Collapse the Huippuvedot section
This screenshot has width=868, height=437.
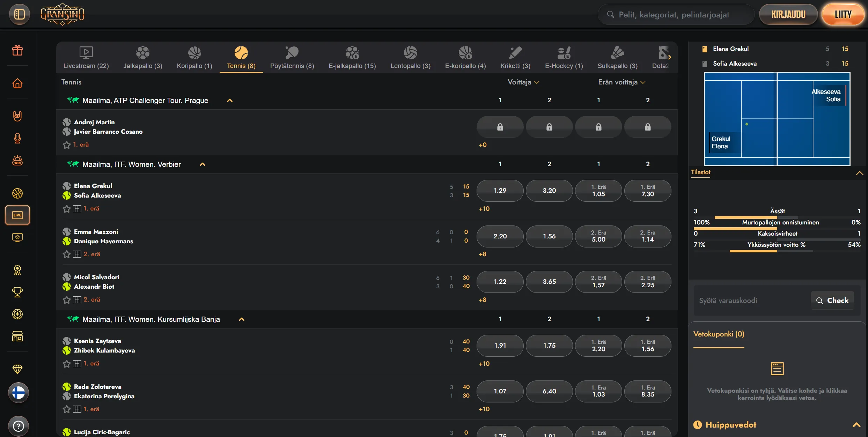pos(856,425)
